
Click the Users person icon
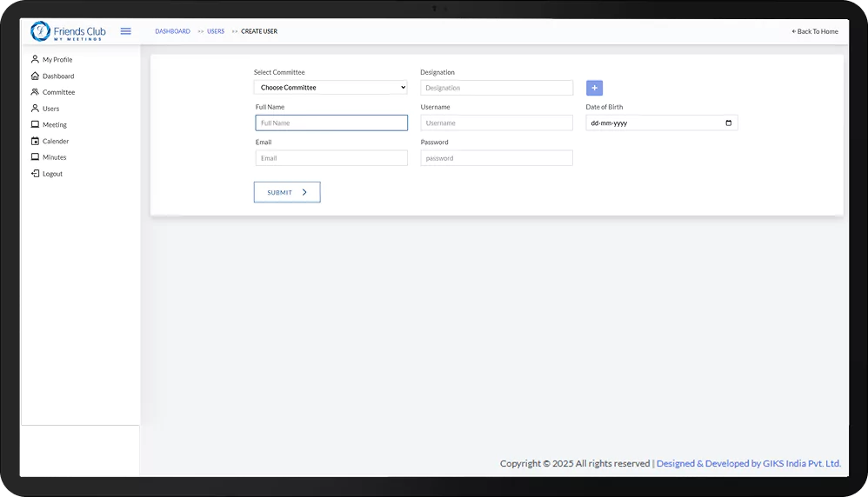35,109
